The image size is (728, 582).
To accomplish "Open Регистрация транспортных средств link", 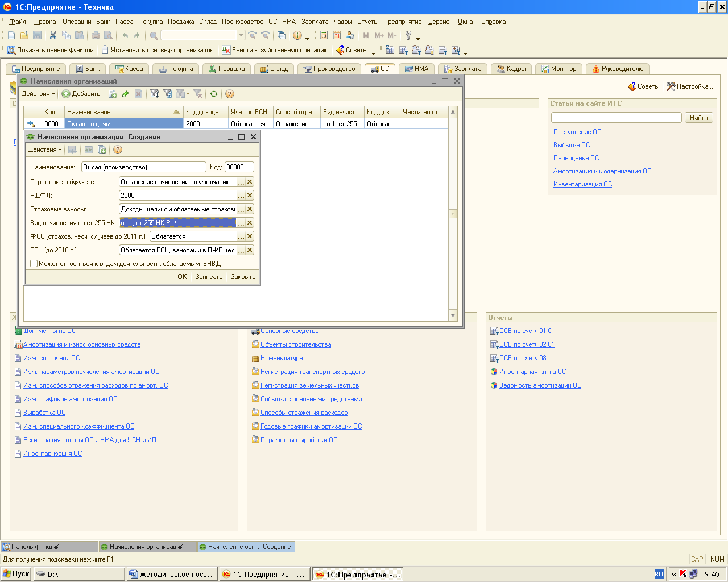I will [312, 372].
